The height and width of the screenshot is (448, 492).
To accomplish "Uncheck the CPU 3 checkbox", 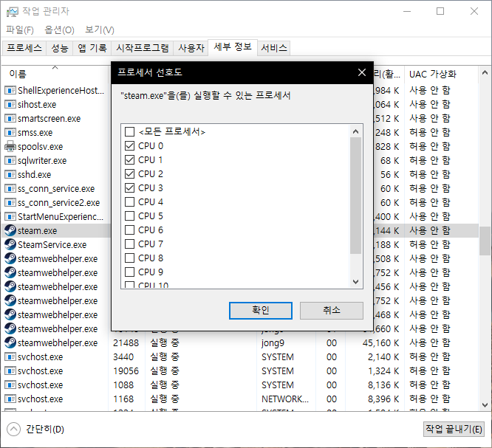I will click(x=129, y=187).
